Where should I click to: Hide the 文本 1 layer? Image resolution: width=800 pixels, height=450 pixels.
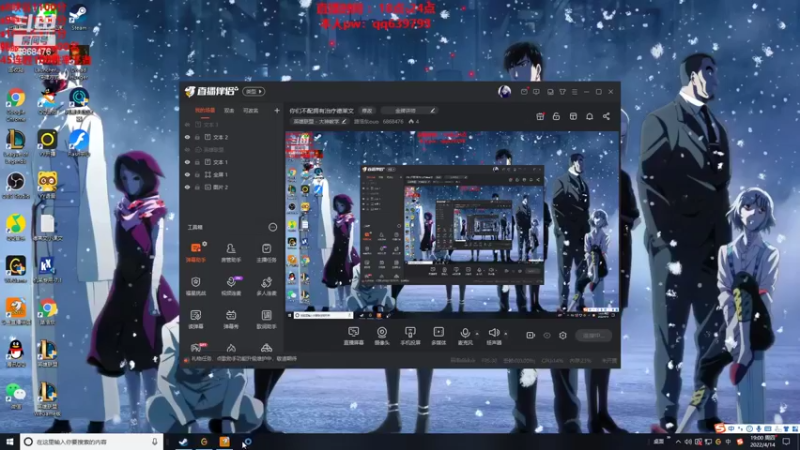[187, 162]
